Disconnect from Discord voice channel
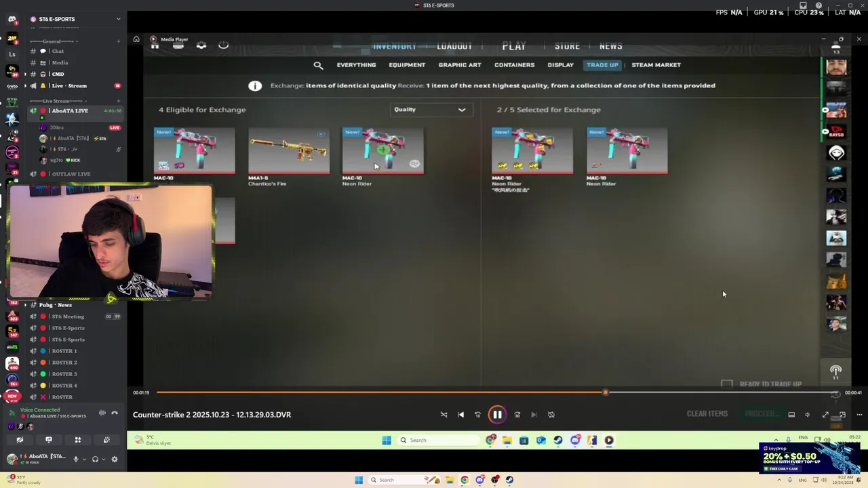Viewport: 868px width, 488px height. 115,413
